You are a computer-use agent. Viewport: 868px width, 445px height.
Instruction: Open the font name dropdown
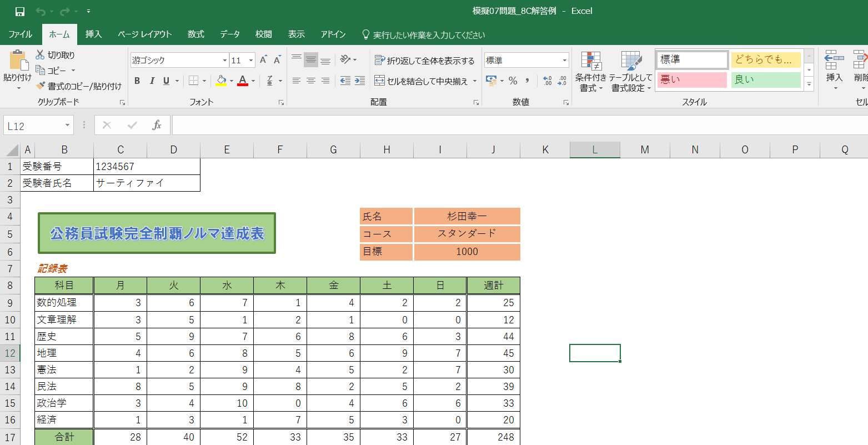coord(224,61)
